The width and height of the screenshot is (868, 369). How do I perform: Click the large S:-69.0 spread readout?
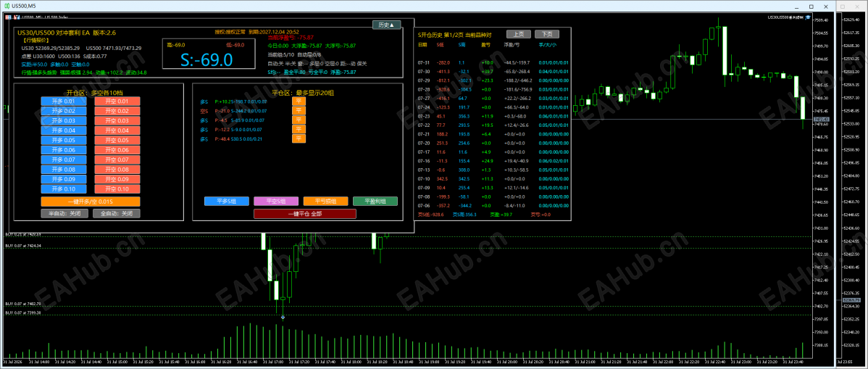point(206,60)
